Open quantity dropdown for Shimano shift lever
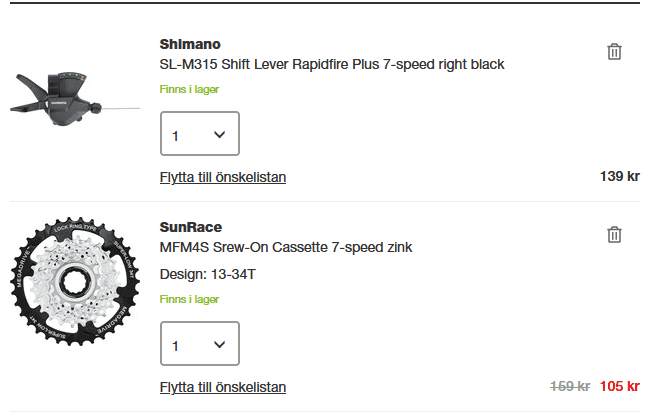 [x=199, y=134]
